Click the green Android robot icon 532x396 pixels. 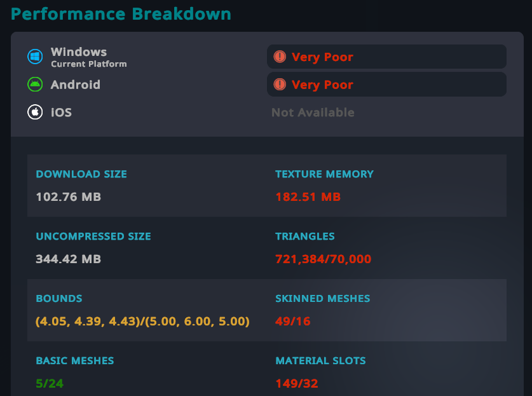pos(34,85)
